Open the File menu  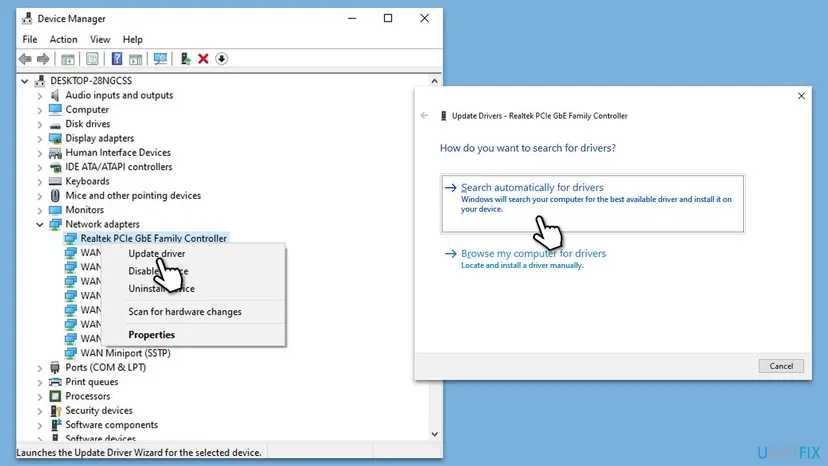coord(30,40)
